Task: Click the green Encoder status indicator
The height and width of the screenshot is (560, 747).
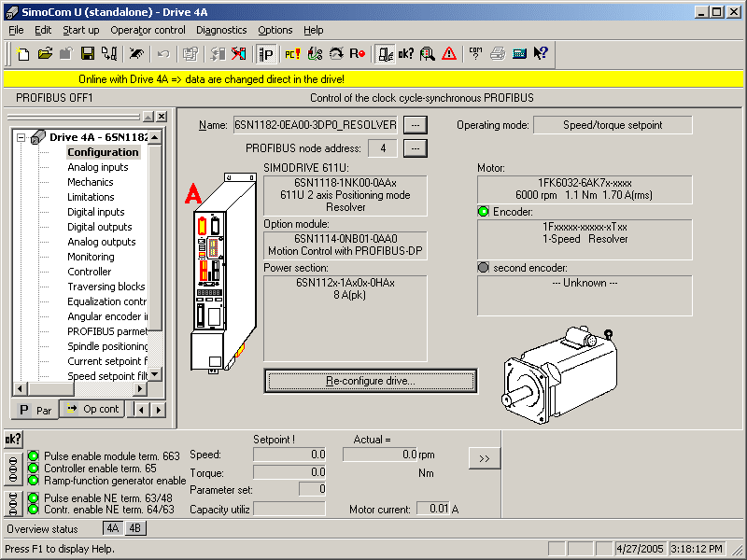Action: click(x=483, y=212)
